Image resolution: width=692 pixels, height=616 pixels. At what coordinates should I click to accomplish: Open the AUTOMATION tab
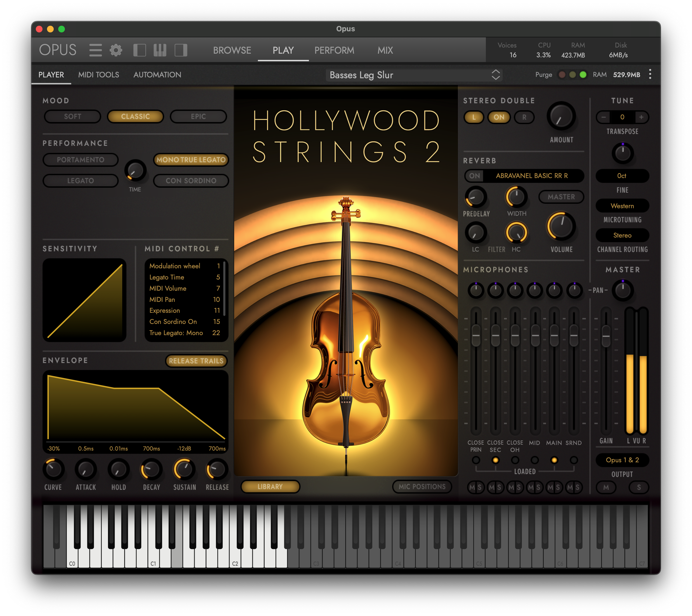(157, 75)
